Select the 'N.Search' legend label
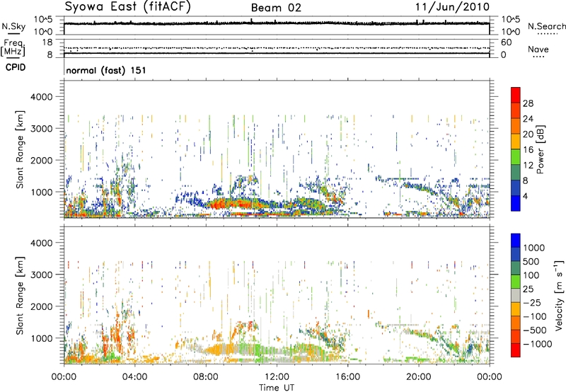 pos(546,27)
